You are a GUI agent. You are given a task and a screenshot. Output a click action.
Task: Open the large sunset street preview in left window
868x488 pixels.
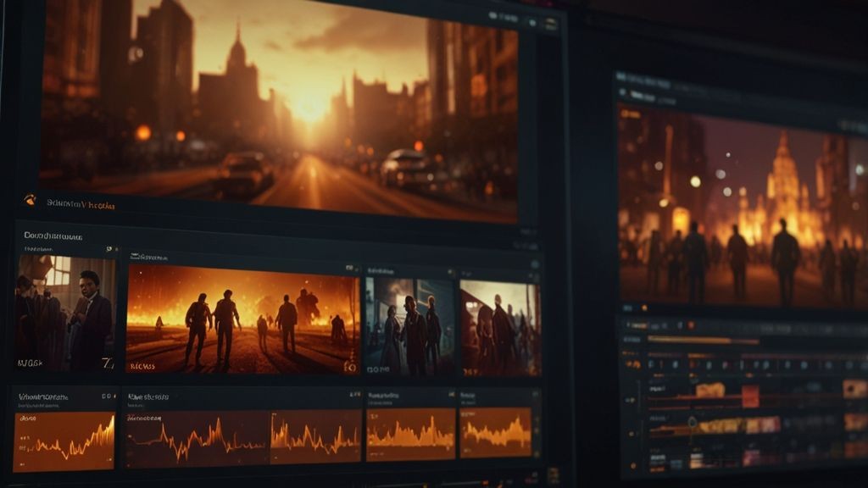280,108
